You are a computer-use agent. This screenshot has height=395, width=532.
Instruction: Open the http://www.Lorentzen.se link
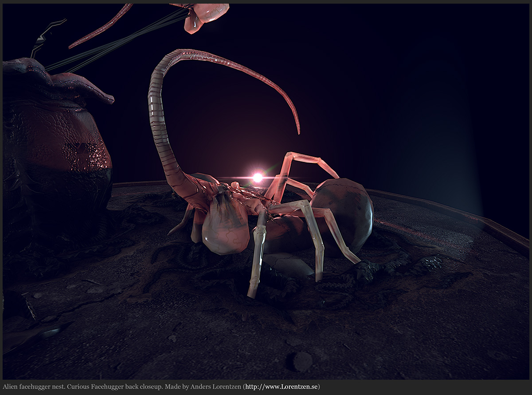coord(282,387)
